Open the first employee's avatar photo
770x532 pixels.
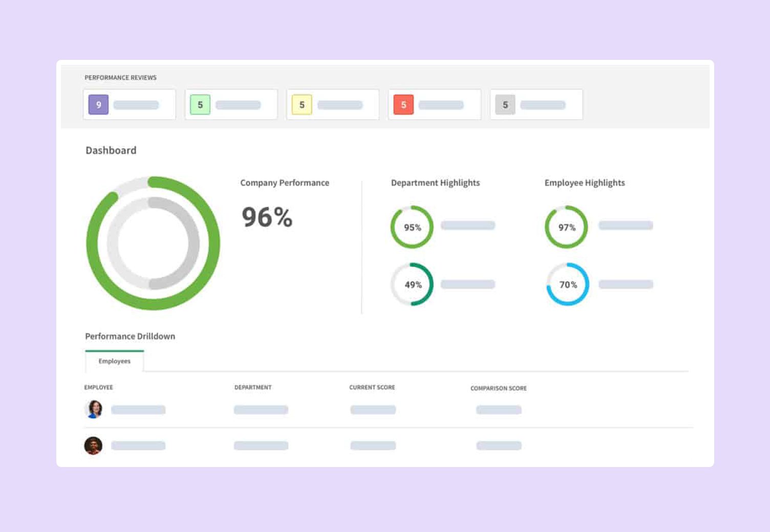point(94,409)
